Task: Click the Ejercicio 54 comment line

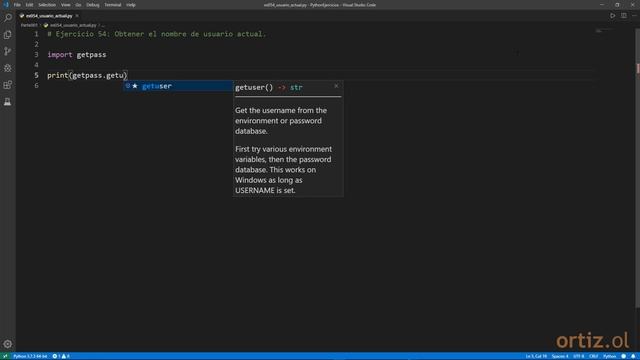Action: click(157, 34)
